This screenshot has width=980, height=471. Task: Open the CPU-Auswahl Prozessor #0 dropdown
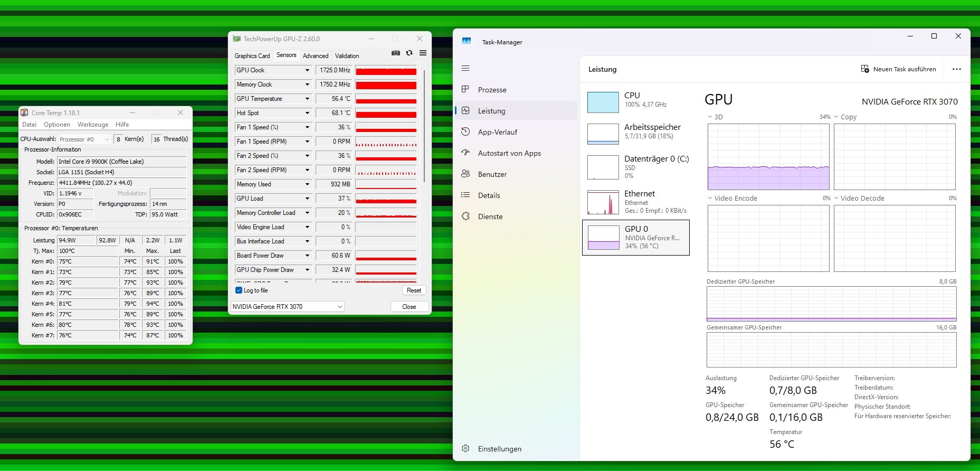click(84, 139)
